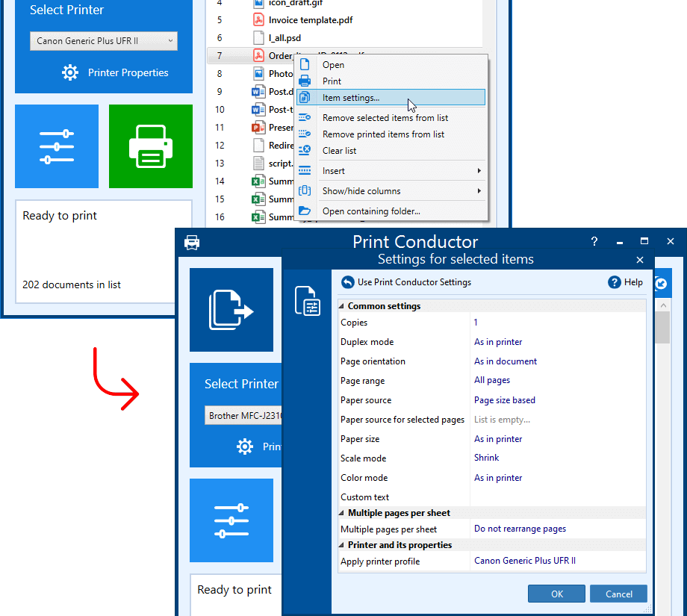This screenshot has width=687, height=616.
Task: Click the blue question mark Help icon
Action: (x=614, y=282)
